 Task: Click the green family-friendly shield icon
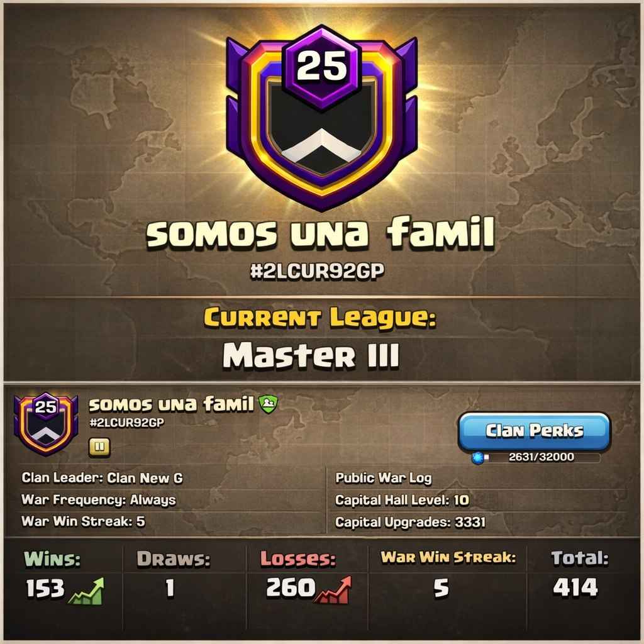(268, 404)
